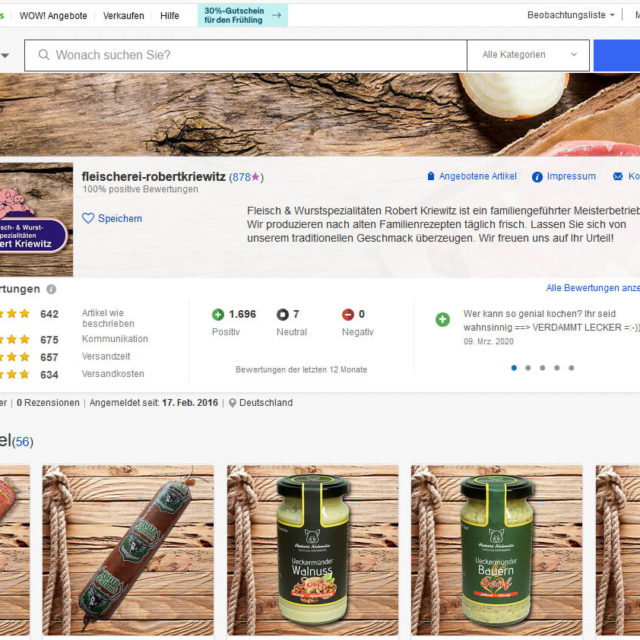Click the 1.696 positive ratings count
The image size is (640, 640).
(x=242, y=314)
